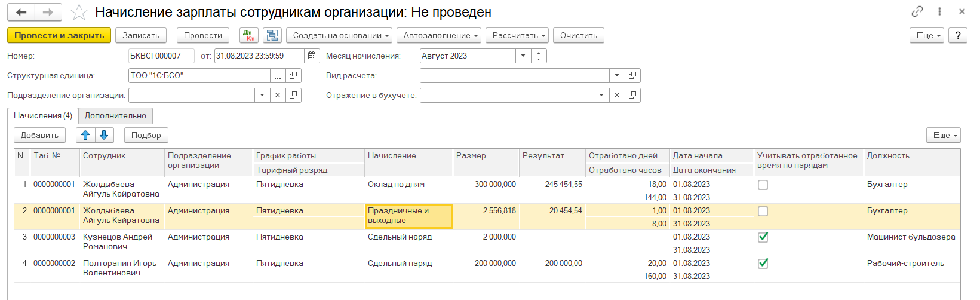
Task: Open Создать на основании menu
Action: click(x=339, y=36)
